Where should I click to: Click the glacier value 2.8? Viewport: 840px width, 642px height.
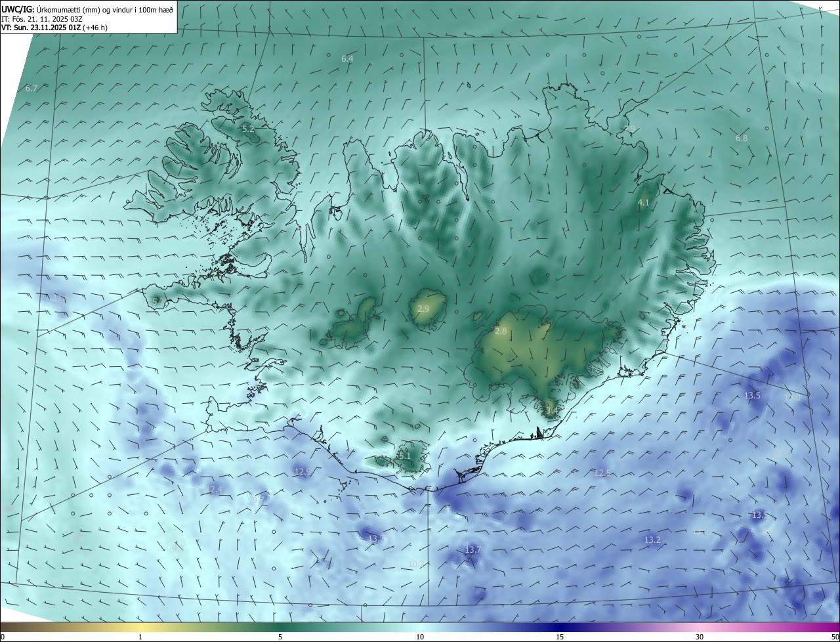[x=501, y=332]
